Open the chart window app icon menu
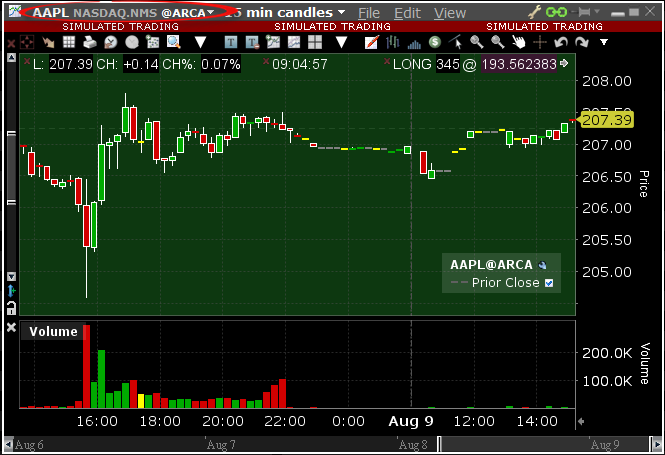 pyautogui.click(x=14, y=12)
